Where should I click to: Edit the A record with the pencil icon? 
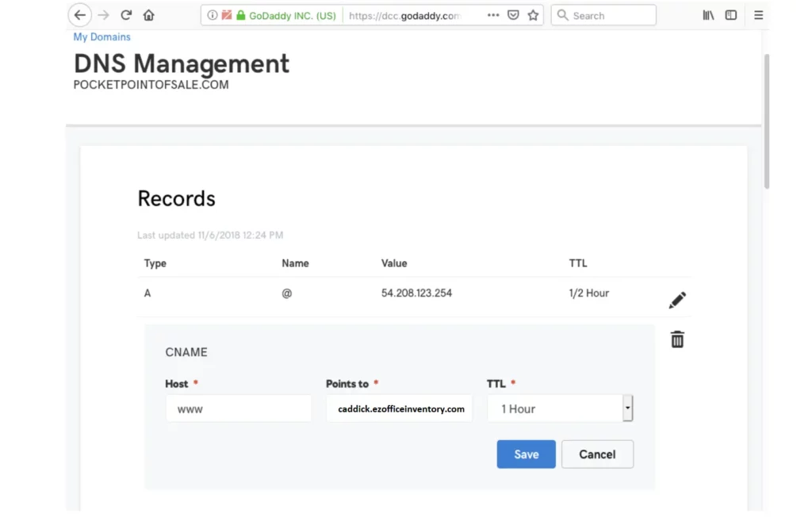pos(677,300)
